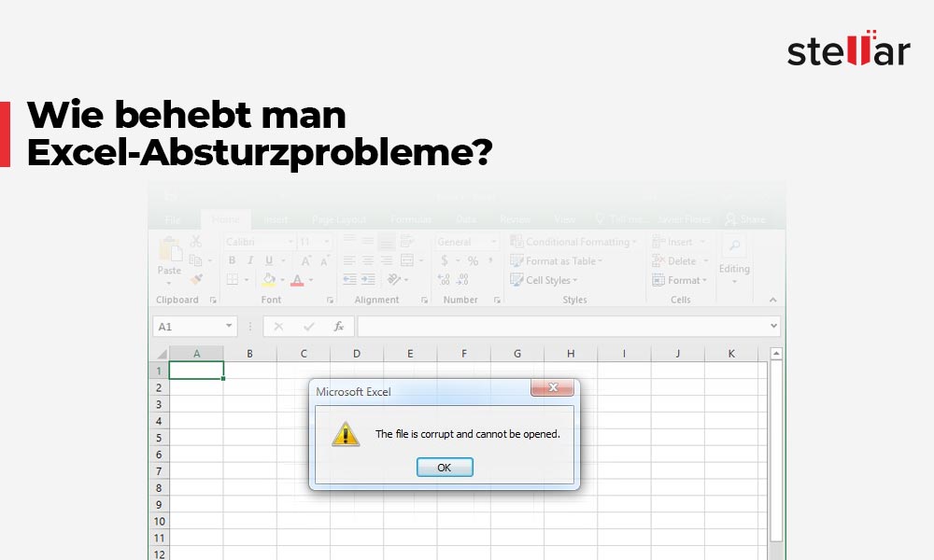Toggle Wrap Text

pyautogui.click(x=407, y=241)
